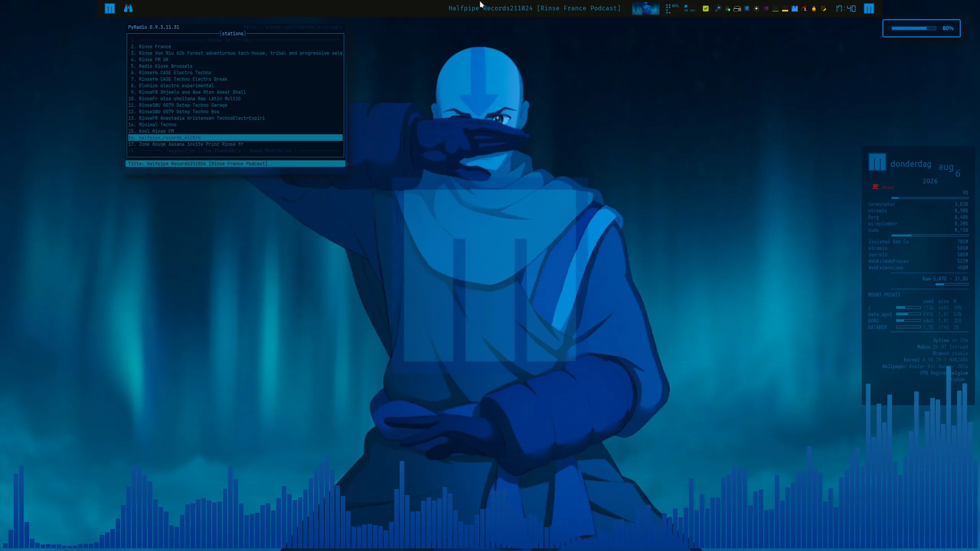The height and width of the screenshot is (551, 980).
Task: Click the PyRadio 0.9.3.11.31 title text
Action: point(154,27)
